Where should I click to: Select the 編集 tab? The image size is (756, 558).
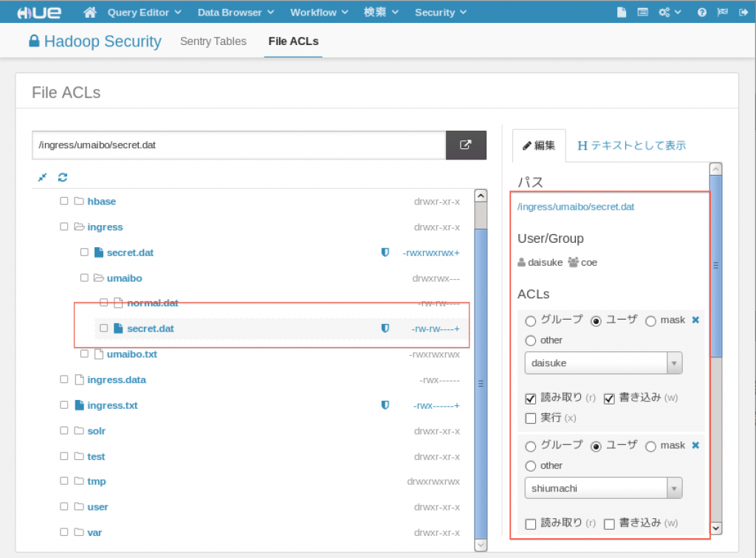[x=539, y=145]
